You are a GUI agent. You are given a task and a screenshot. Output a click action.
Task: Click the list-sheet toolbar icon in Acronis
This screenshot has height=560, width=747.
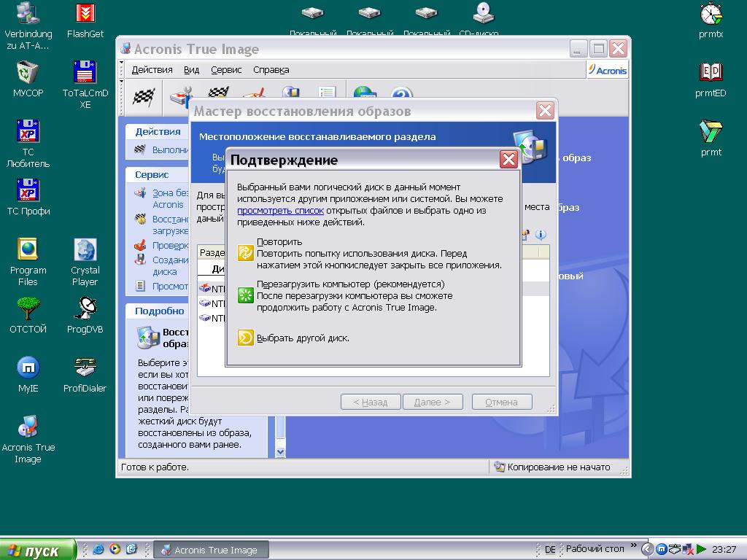click(x=327, y=92)
